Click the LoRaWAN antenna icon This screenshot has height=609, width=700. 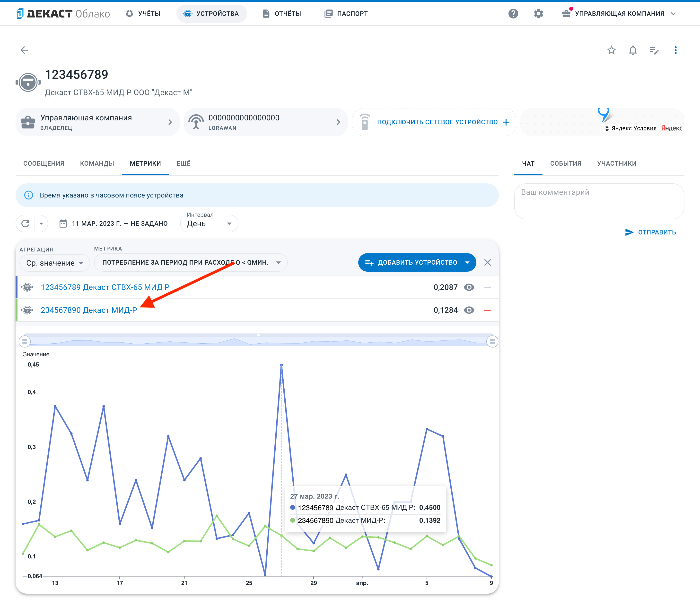click(x=196, y=122)
